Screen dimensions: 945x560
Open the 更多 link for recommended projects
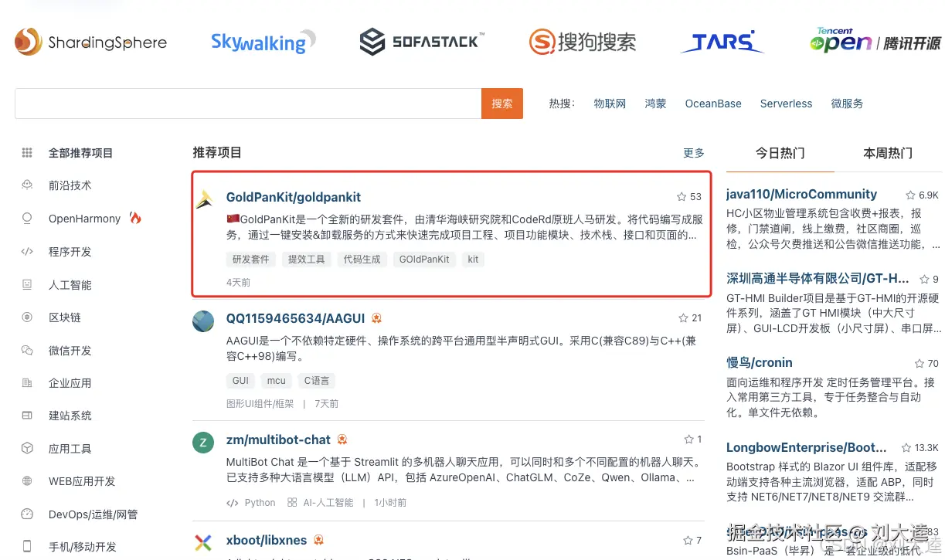click(693, 153)
